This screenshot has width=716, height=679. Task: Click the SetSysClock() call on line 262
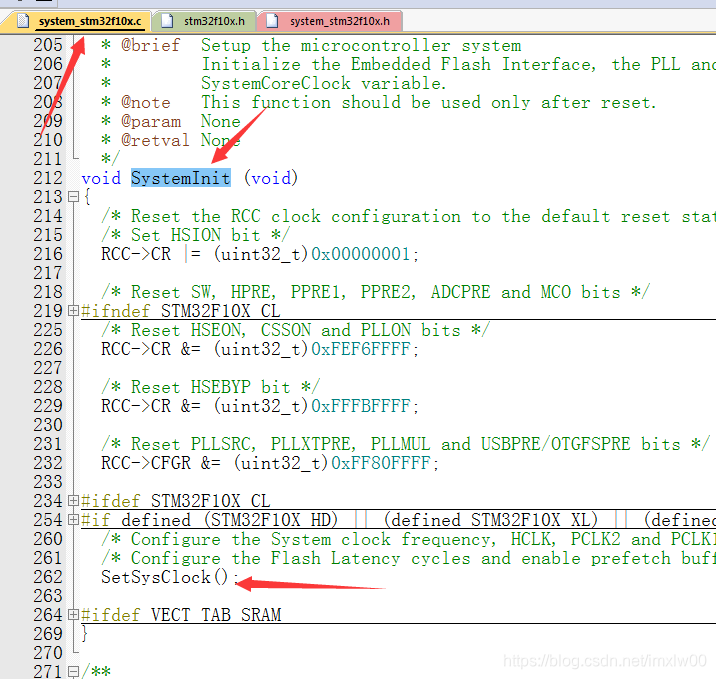point(165,577)
